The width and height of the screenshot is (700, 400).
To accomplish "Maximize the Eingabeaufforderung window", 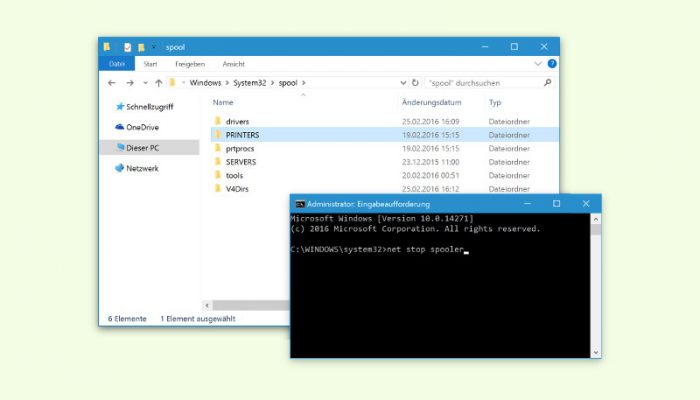I will click(556, 204).
